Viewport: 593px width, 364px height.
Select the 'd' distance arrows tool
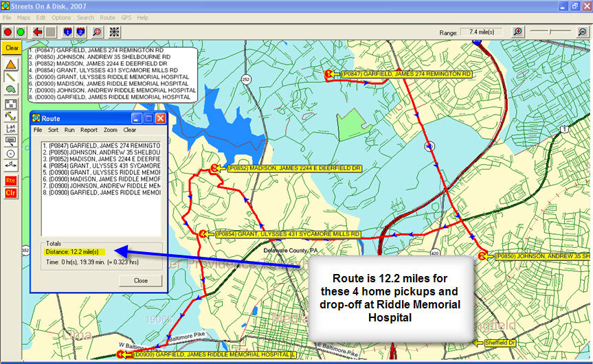[10, 166]
